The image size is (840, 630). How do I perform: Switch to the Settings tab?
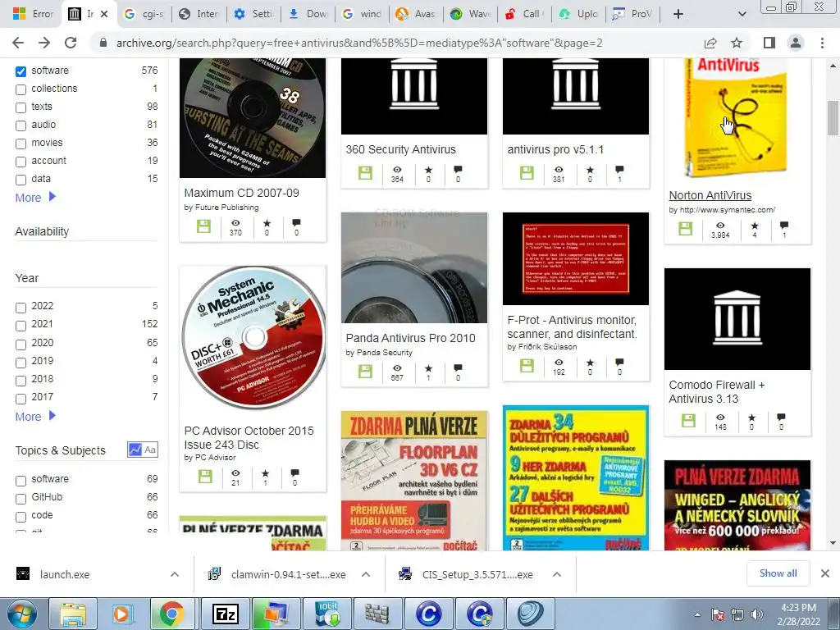254,14
